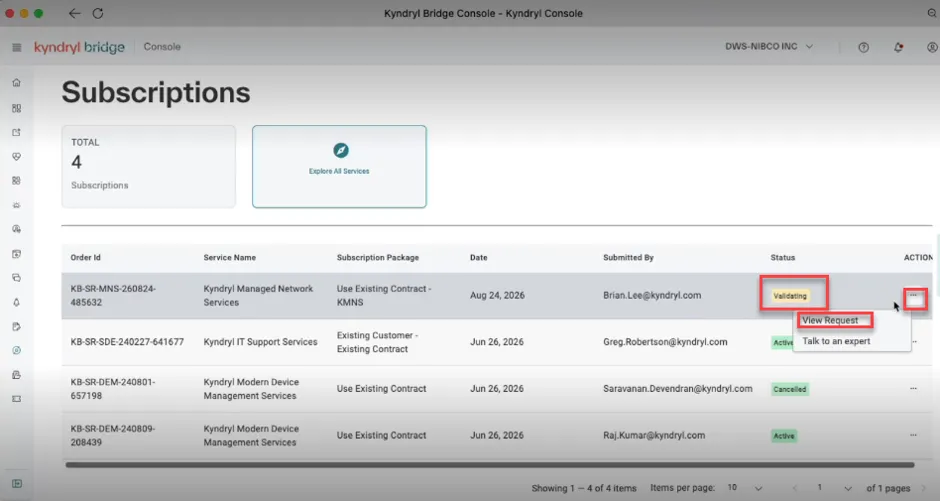Viewport: 940px width, 501px height.
Task: Open notifications bell in top header
Action: (898, 47)
